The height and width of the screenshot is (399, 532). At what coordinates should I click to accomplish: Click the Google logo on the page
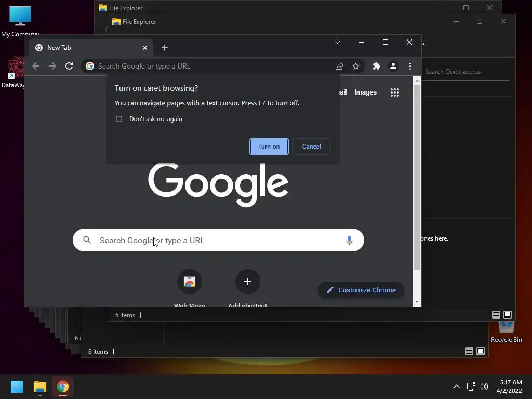[218, 185]
